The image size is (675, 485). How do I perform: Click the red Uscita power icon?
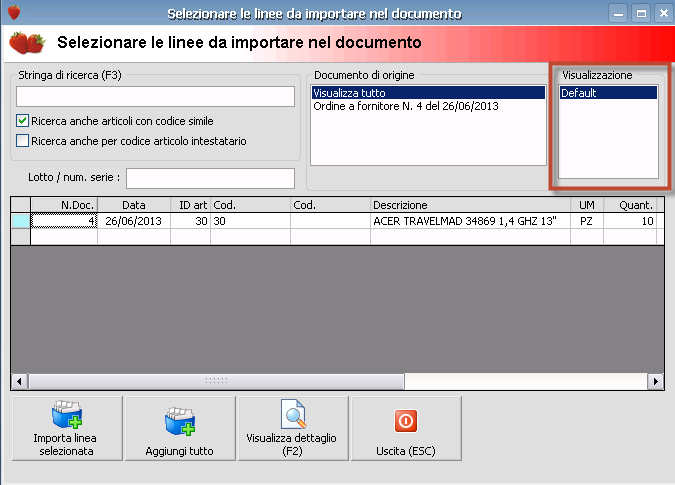pyautogui.click(x=406, y=420)
